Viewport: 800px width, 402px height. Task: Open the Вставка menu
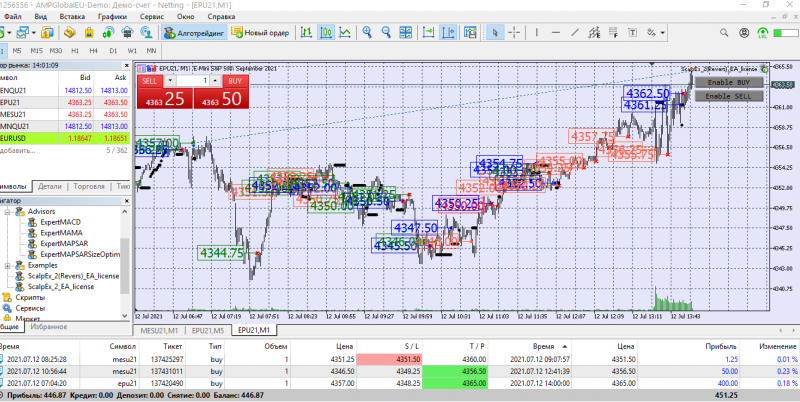[72, 16]
